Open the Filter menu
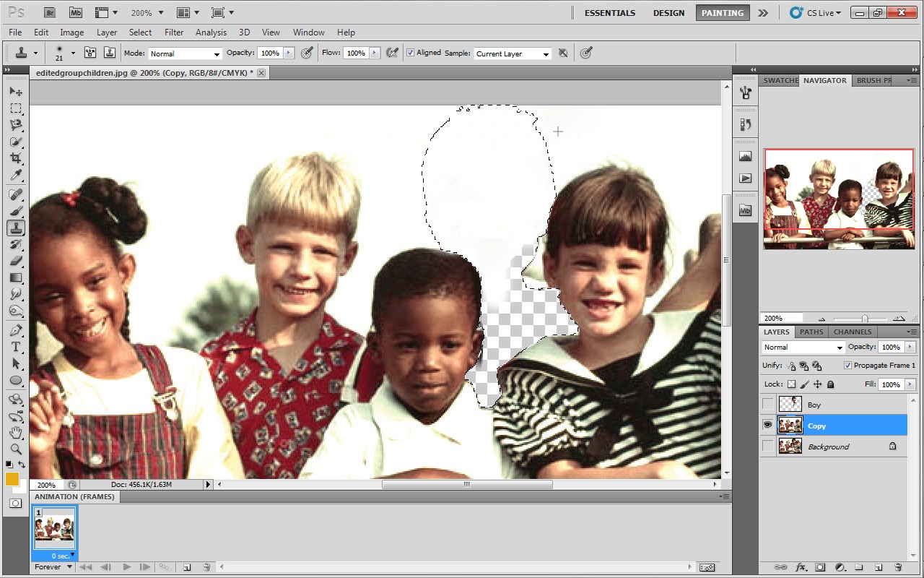924x578 pixels. (x=174, y=33)
